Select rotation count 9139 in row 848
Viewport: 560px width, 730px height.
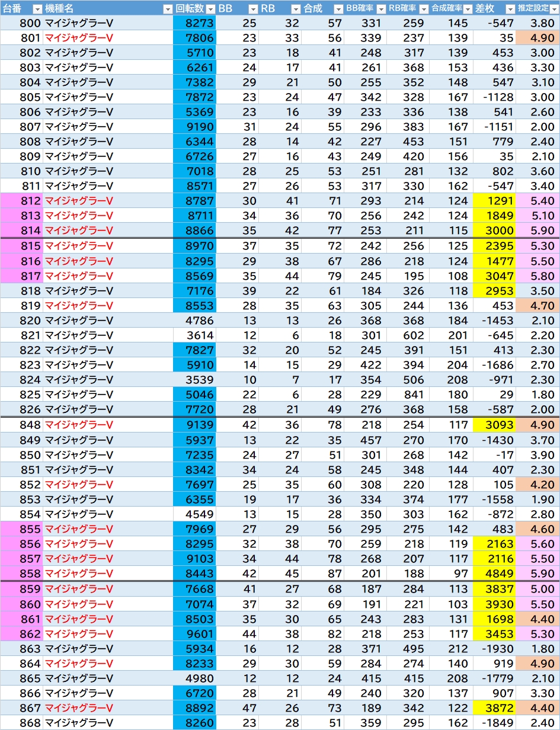coord(195,425)
